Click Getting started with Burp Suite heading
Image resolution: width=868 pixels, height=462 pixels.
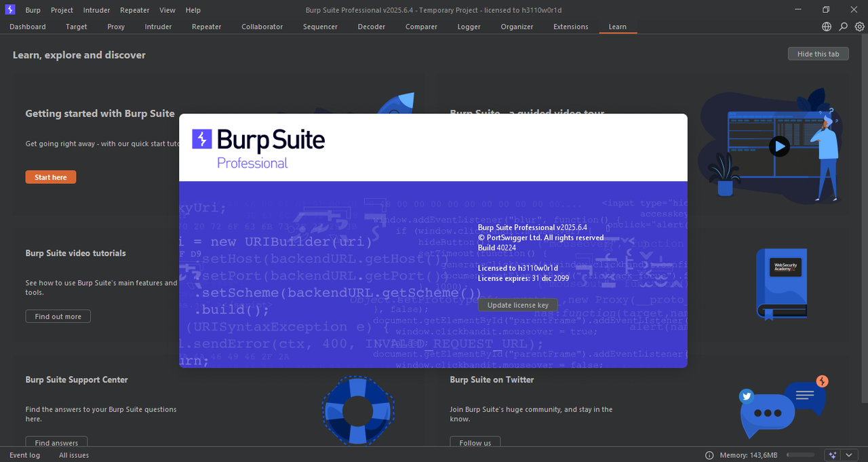pos(100,113)
